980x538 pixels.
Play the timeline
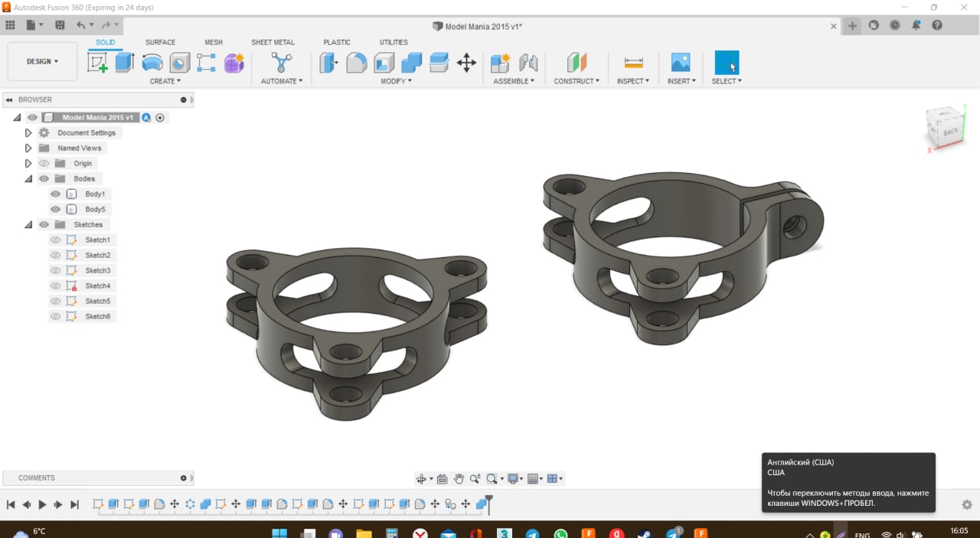(42, 504)
